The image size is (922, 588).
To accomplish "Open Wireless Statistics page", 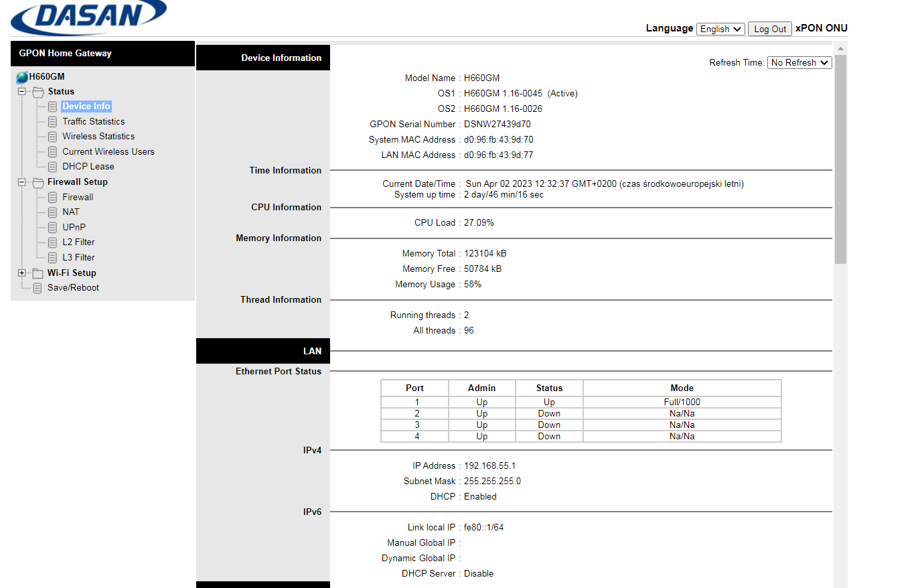I will [x=98, y=137].
